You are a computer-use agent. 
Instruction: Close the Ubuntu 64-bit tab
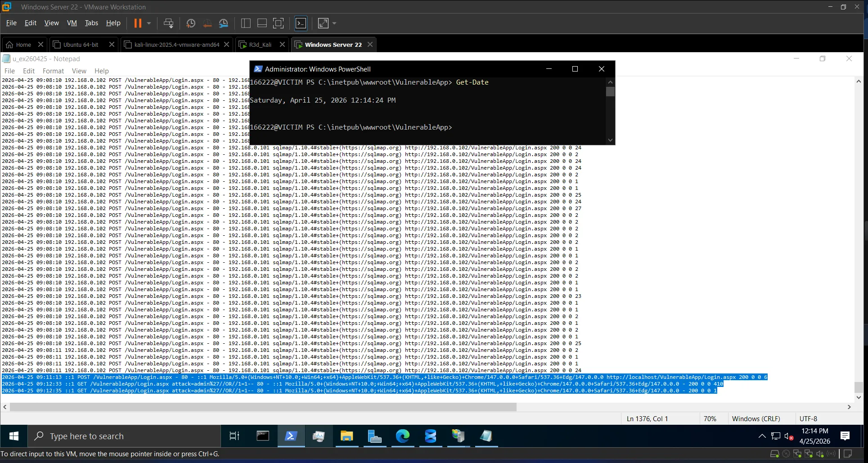point(112,44)
